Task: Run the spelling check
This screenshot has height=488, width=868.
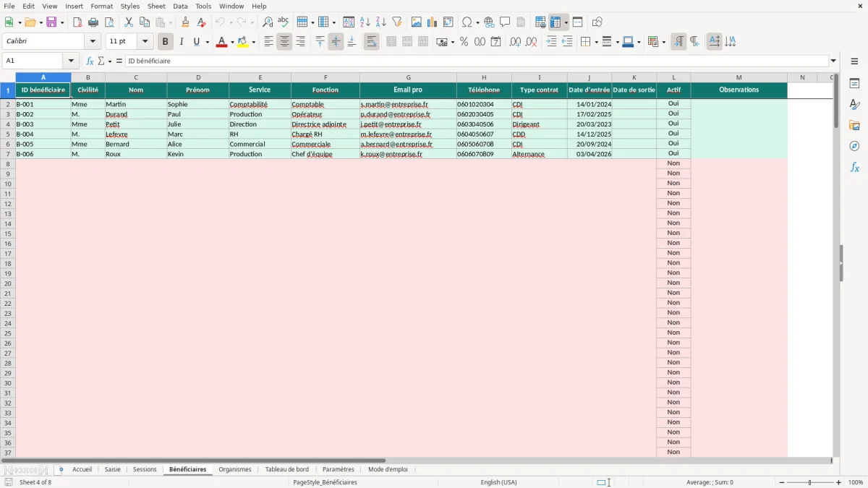Action: (x=284, y=22)
